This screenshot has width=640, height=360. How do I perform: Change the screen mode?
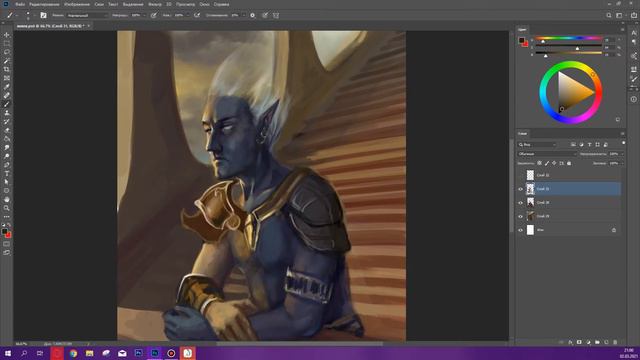pos(7,253)
